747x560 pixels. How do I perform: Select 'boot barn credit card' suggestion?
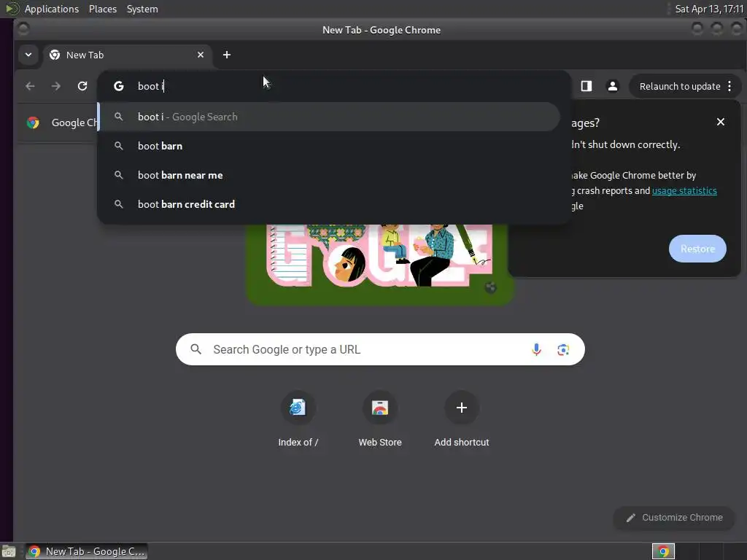coord(329,204)
